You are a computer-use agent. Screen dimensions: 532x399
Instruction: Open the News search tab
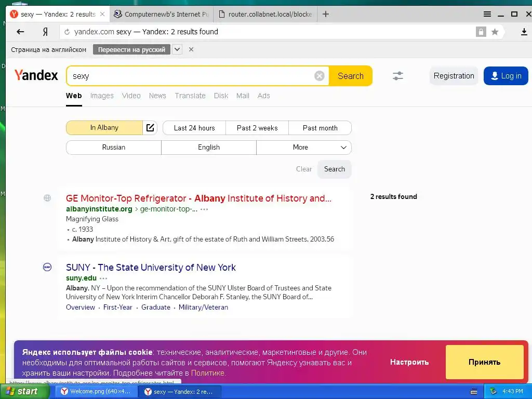coord(157,96)
